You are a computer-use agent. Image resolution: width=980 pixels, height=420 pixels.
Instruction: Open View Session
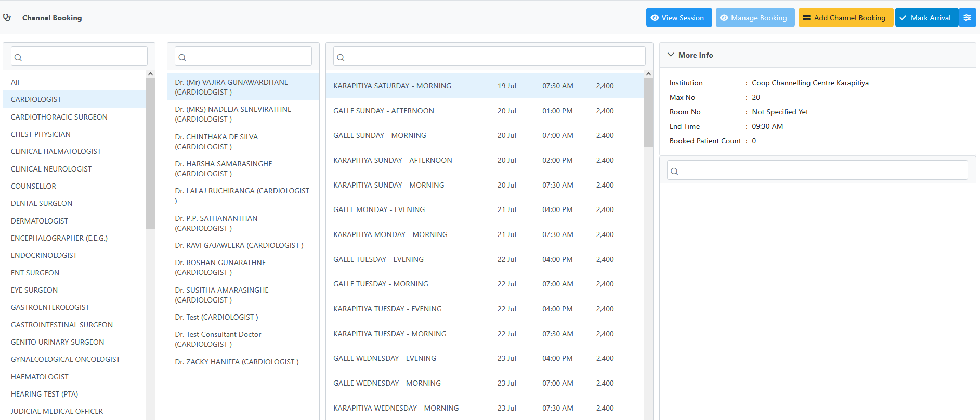click(678, 18)
